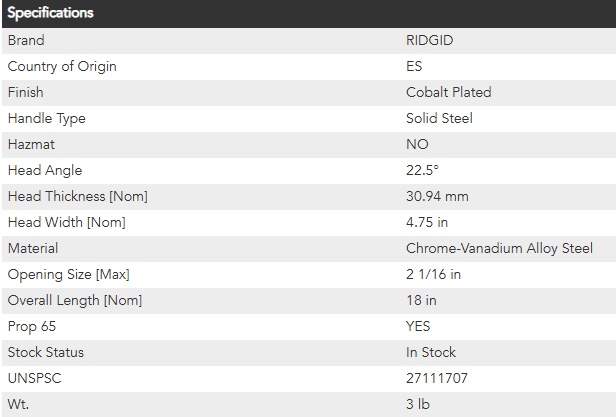This screenshot has width=616, height=417.
Task: Click the In Stock status value
Action: (x=430, y=352)
